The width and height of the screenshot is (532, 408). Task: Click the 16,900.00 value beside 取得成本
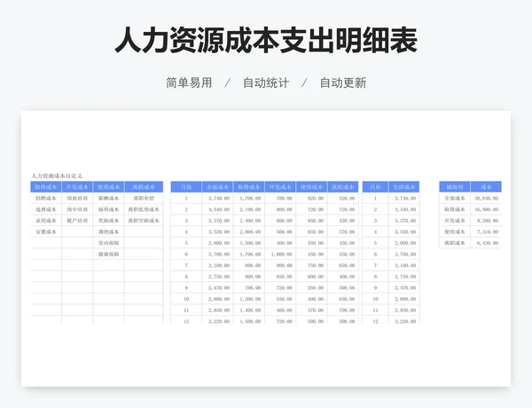pyautogui.click(x=486, y=209)
